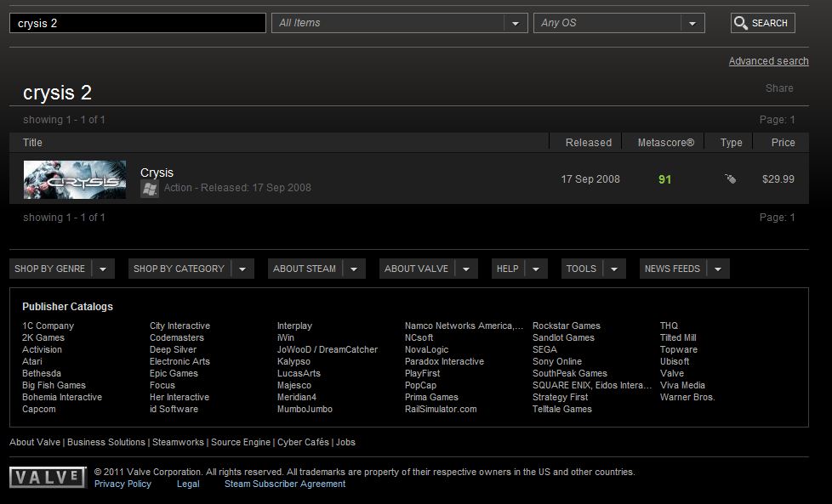
Task: Open the Electronic Arts publisher catalog
Action: tap(180, 361)
